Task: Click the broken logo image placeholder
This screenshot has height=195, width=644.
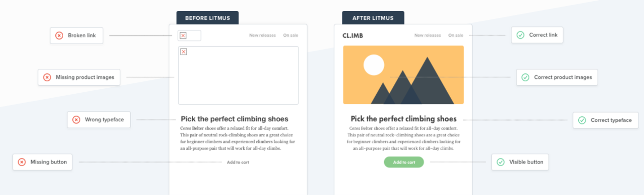Action: point(189,35)
